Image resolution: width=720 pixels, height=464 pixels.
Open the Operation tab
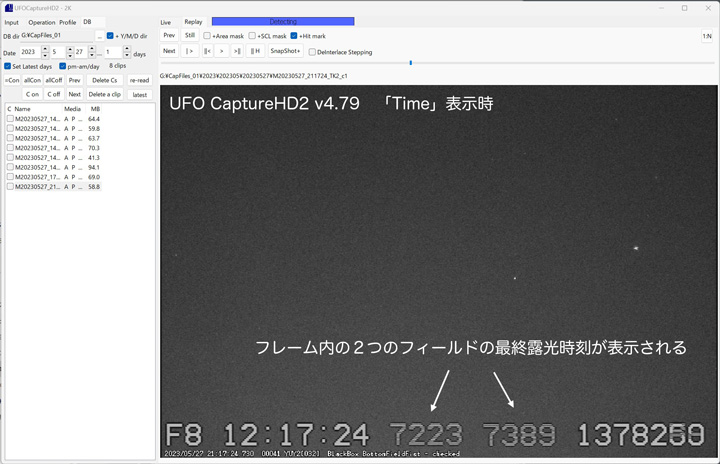point(41,23)
